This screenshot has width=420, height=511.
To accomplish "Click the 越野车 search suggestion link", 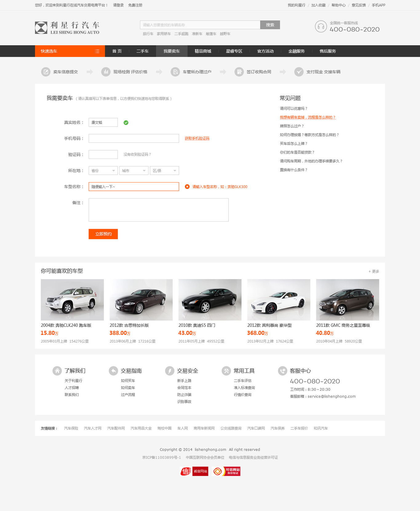I will coord(225,34).
